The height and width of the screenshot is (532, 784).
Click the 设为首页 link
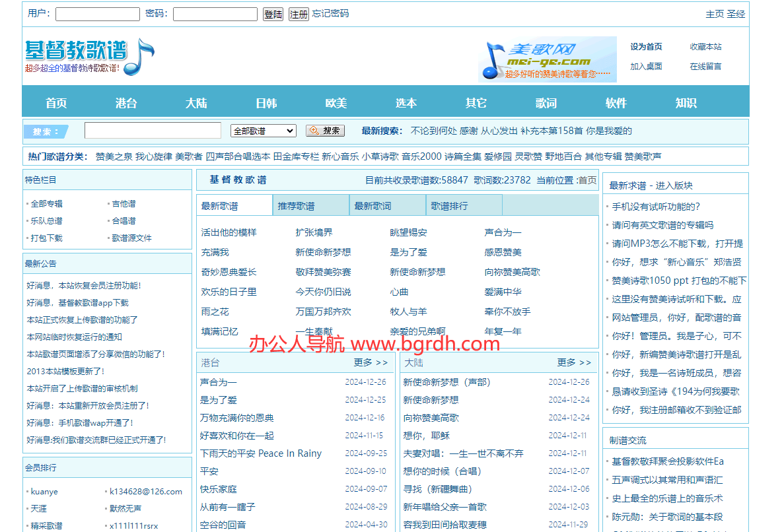click(x=646, y=47)
